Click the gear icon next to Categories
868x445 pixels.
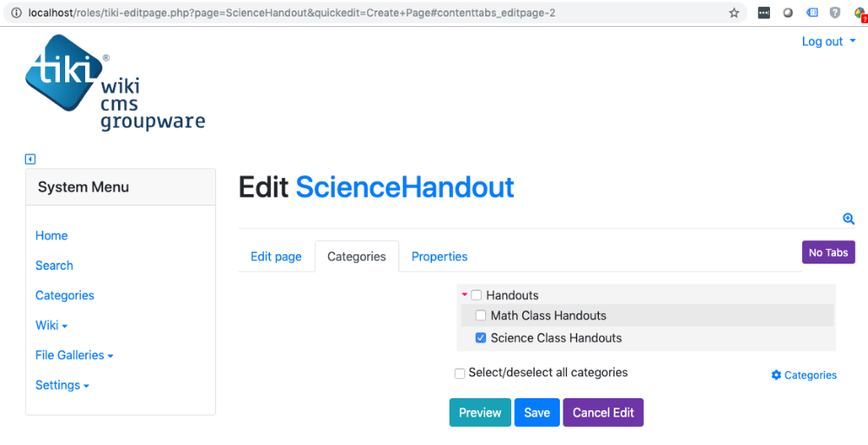tap(776, 376)
